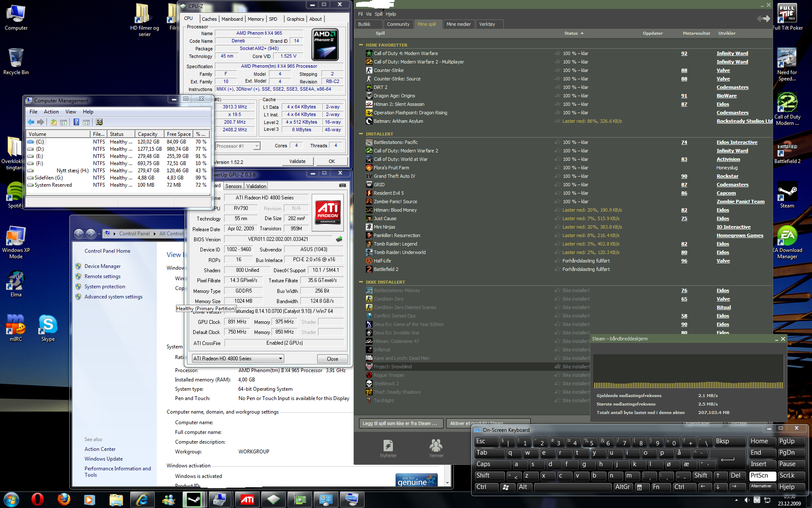Toggle favorite star for Project: Snowblind
The image size is (812, 508).
(557, 367)
